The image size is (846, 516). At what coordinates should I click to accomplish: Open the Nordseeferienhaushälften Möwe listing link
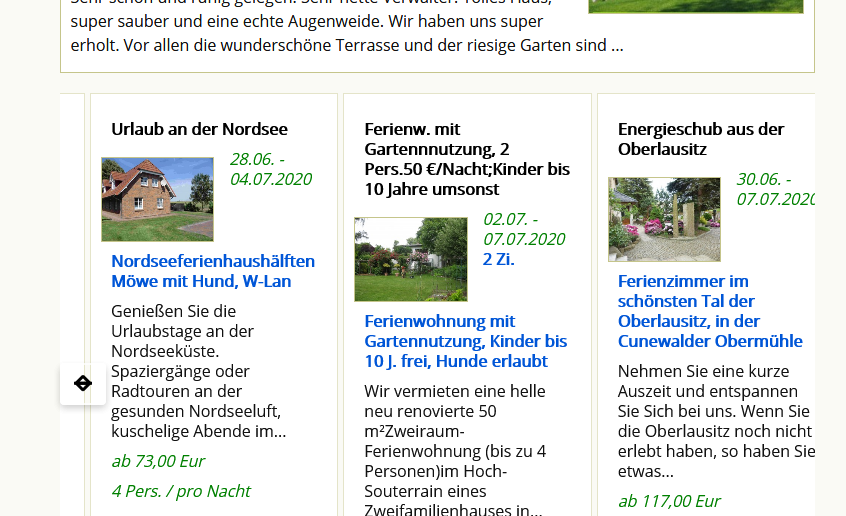click(213, 271)
